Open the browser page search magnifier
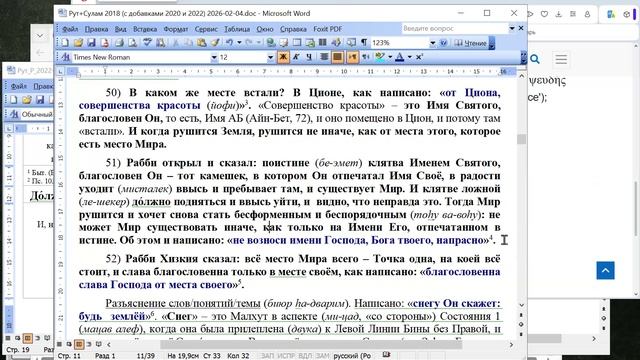Screen dimensions: 640x360 (535, 60)
